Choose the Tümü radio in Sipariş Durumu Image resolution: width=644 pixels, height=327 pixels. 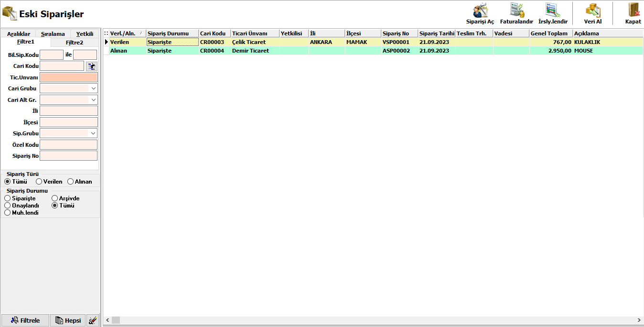tap(55, 206)
